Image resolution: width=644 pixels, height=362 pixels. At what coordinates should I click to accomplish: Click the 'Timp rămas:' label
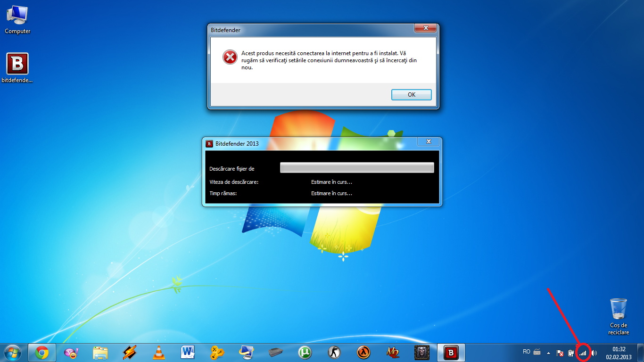click(x=223, y=193)
